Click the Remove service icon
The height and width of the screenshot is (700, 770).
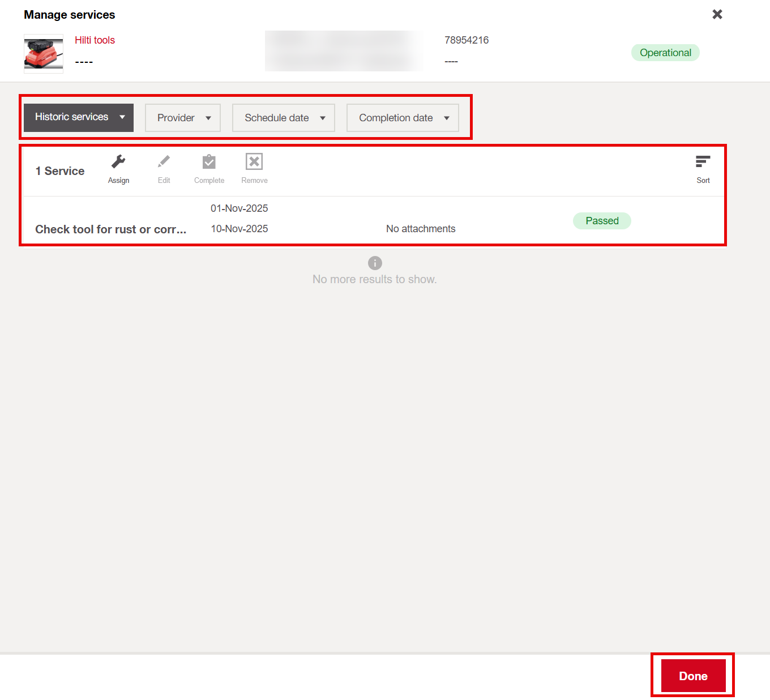pos(254,162)
